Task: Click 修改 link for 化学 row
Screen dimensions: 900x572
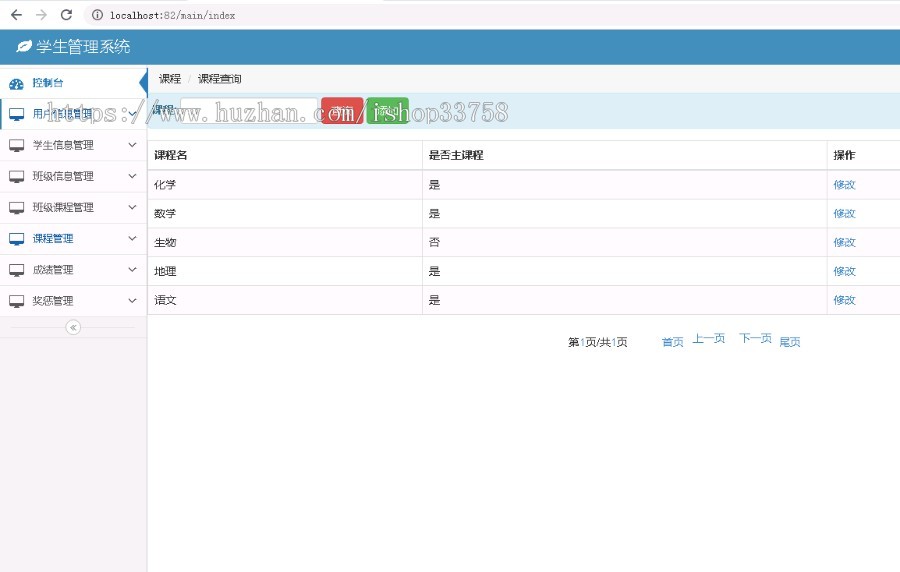Action: (844, 185)
